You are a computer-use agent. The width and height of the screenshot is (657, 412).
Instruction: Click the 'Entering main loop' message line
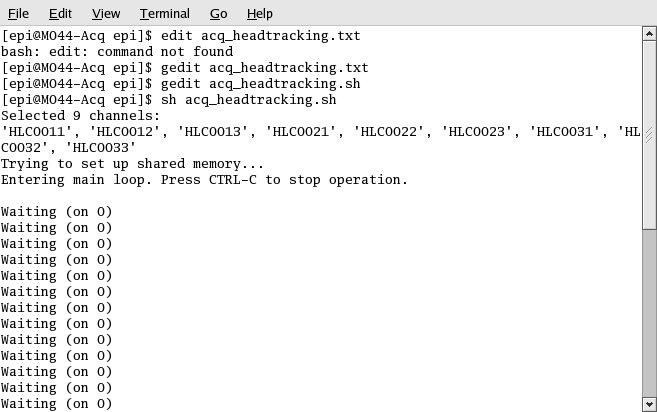204,180
